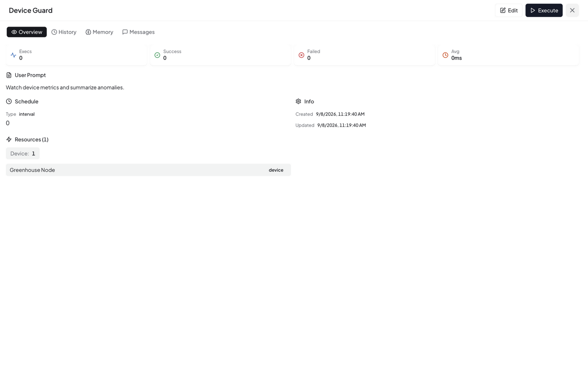588x368 pixels.
Task: Switch to the Overview tab
Action: [27, 32]
